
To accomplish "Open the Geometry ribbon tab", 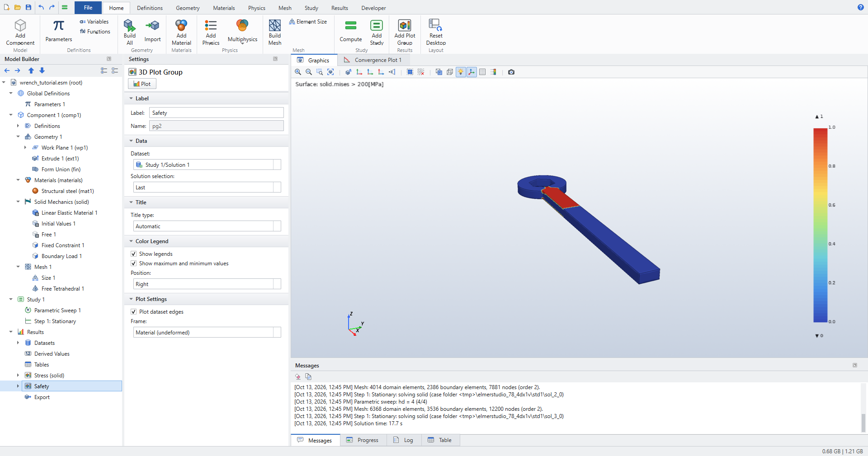I will coord(188,8).
